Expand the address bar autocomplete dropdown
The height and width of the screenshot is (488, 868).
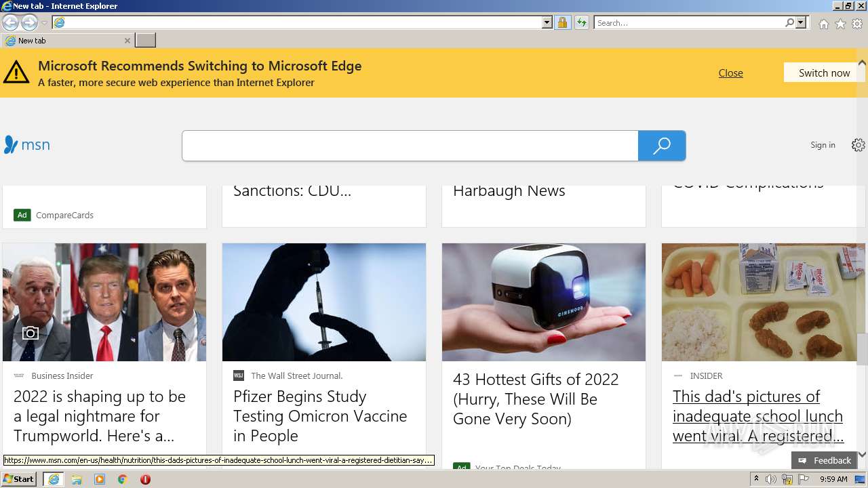(x=547, y=23)
